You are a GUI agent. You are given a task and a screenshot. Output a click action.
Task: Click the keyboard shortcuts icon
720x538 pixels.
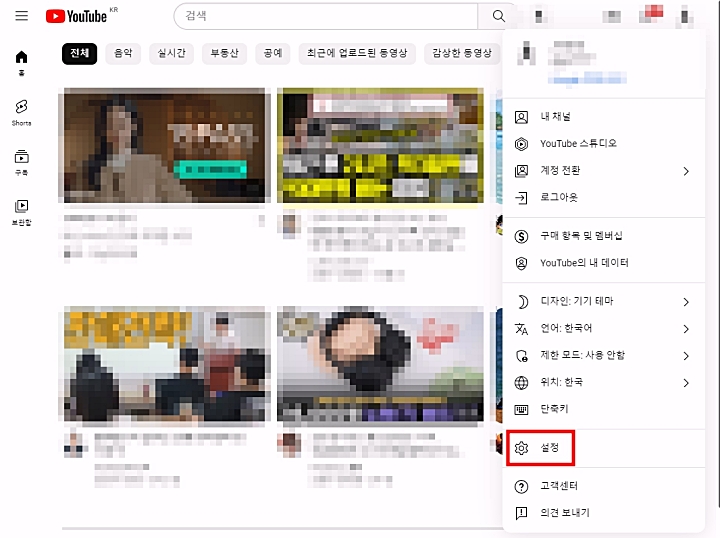[521, 410]
